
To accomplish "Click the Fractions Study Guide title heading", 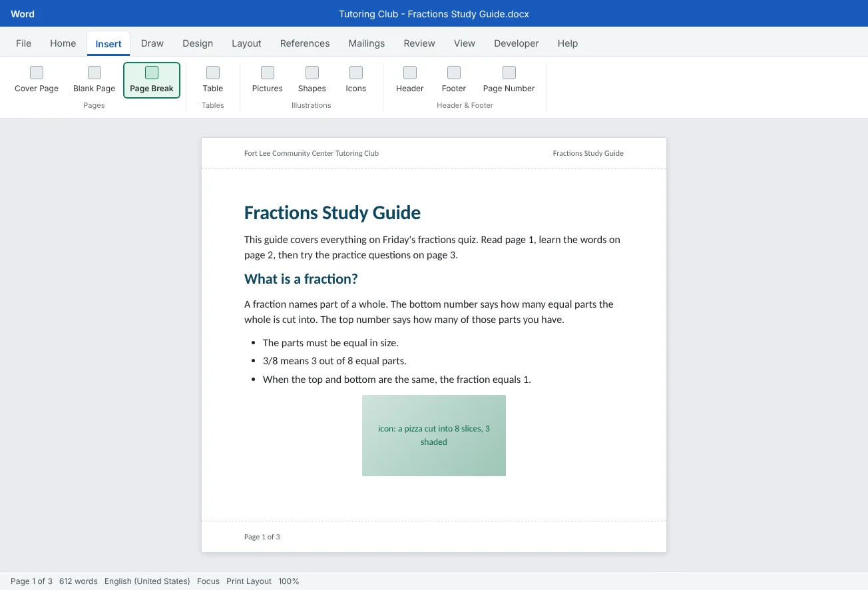I will 332,212.
